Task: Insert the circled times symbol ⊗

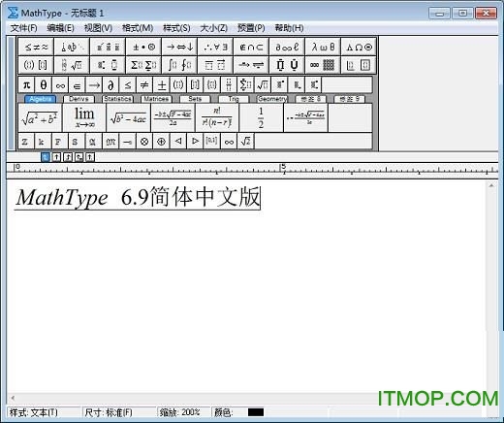Action: [x=144, y=142]
